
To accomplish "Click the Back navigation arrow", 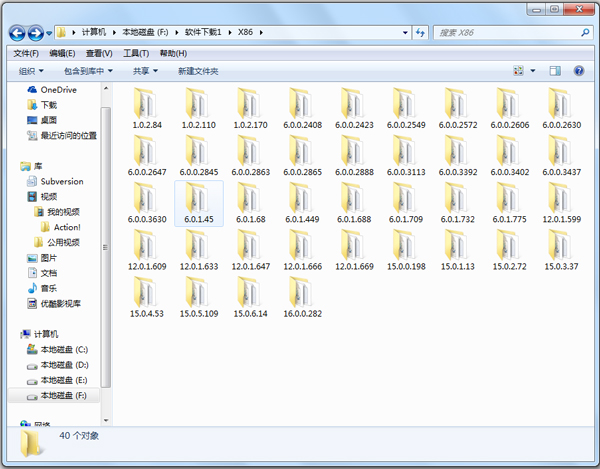I will [15, 33].
